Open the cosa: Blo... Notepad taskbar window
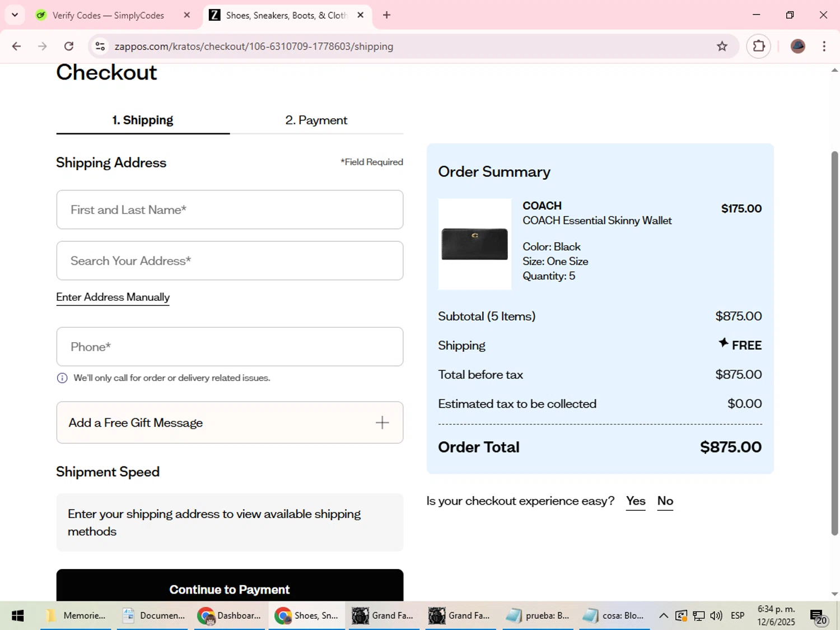The image size is (840, 630). coord(614,616)
